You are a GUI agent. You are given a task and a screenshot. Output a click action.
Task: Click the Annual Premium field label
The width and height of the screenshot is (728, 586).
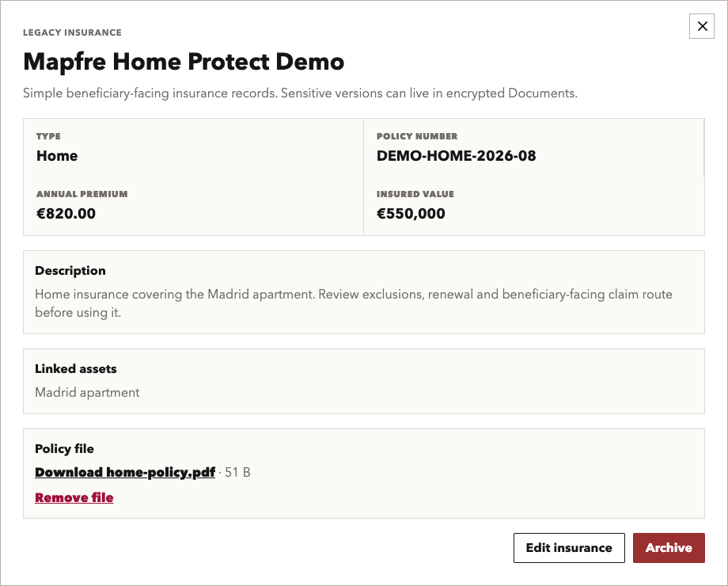click(82, 194)
